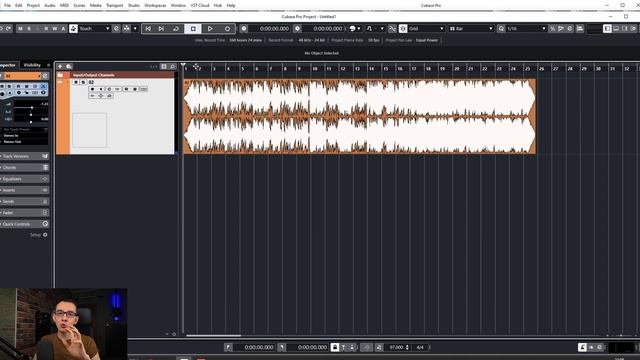
Task: Solo track 02 in the track list
Action: tap(83, 82)
